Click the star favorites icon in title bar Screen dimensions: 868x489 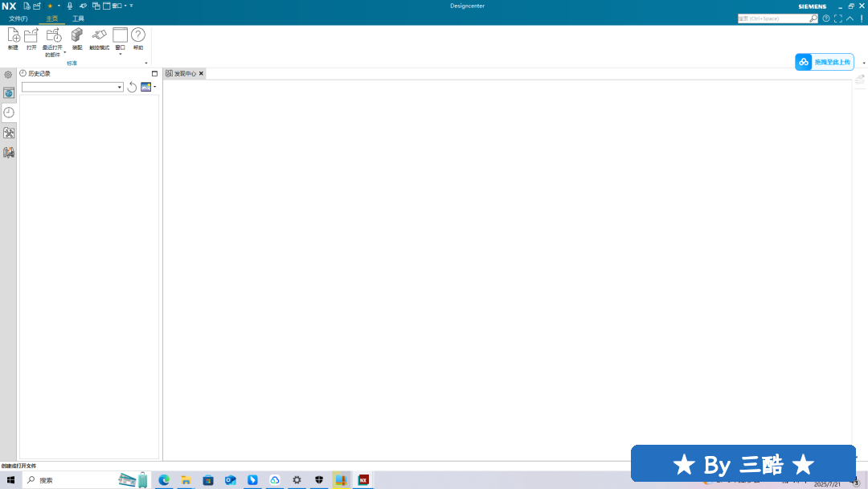click(x=50, y=6)
